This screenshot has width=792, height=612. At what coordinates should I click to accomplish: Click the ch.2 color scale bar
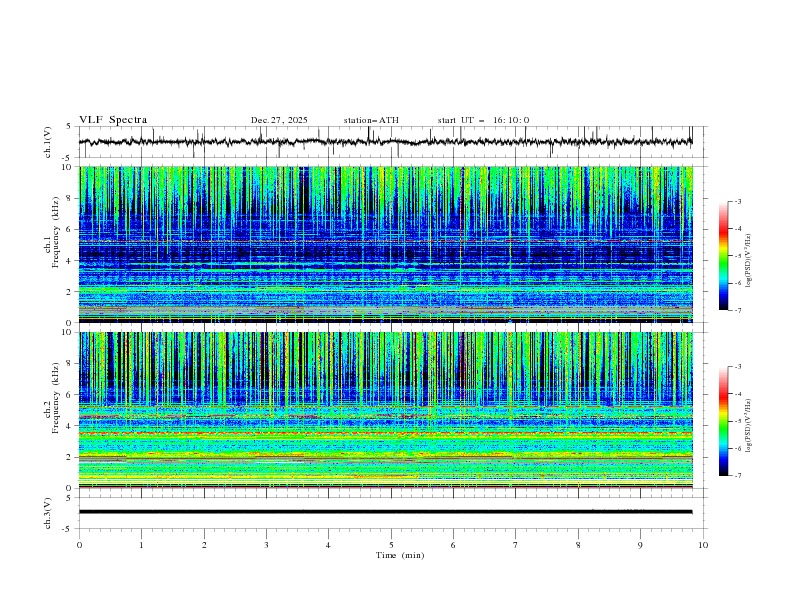(x=723, y=421)
